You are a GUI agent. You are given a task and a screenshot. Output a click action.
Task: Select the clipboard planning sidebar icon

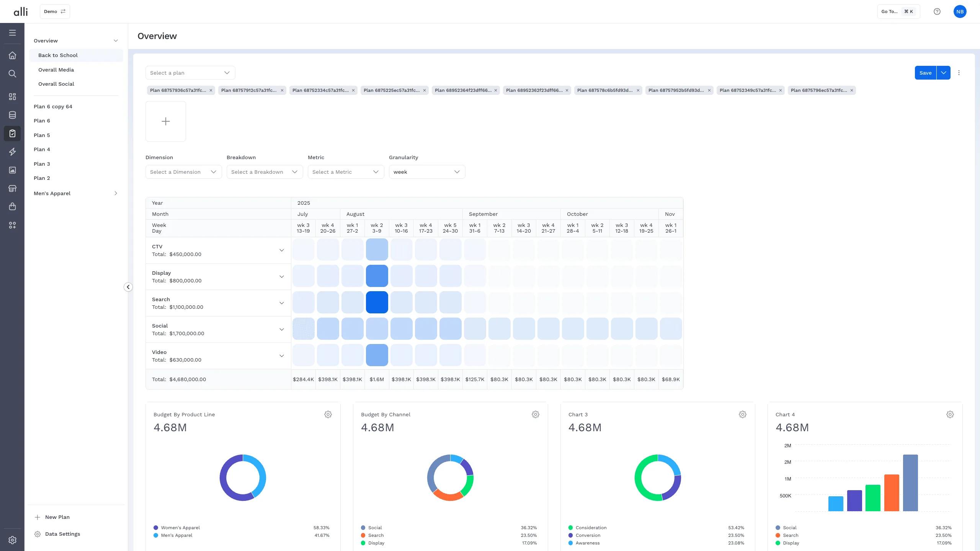(12, 134)
